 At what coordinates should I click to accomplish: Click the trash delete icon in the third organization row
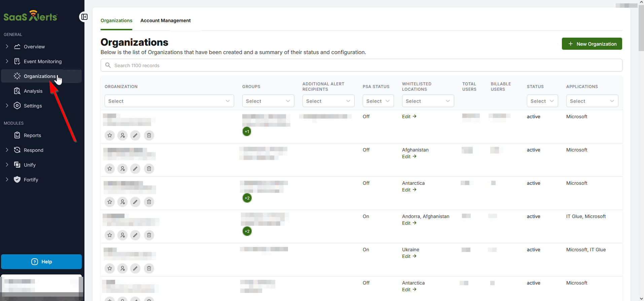[x=149, y=202]
